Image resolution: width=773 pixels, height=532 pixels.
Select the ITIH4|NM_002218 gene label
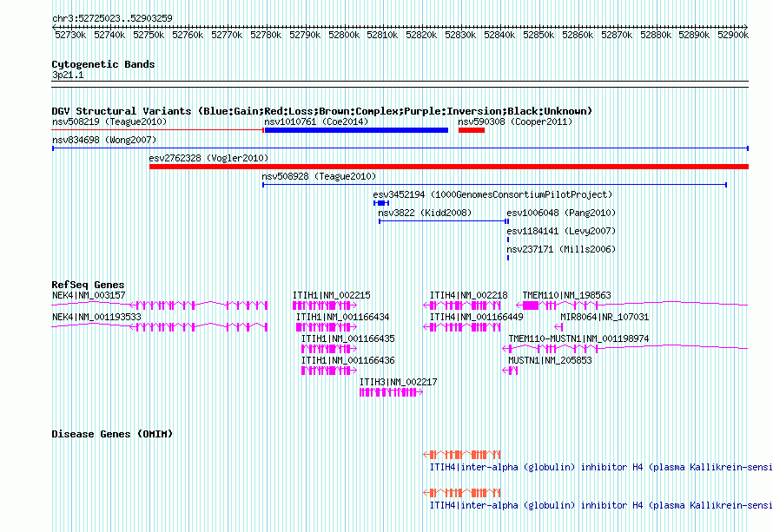468,295
